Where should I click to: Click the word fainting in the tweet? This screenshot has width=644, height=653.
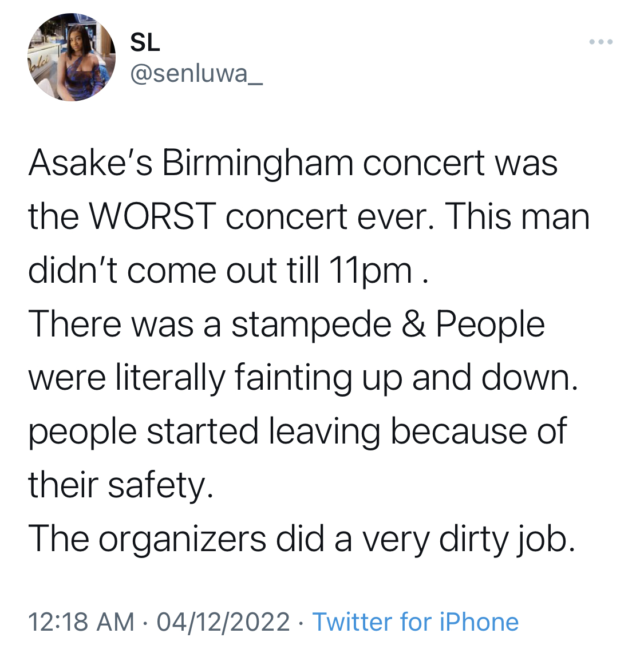(293, 378)
